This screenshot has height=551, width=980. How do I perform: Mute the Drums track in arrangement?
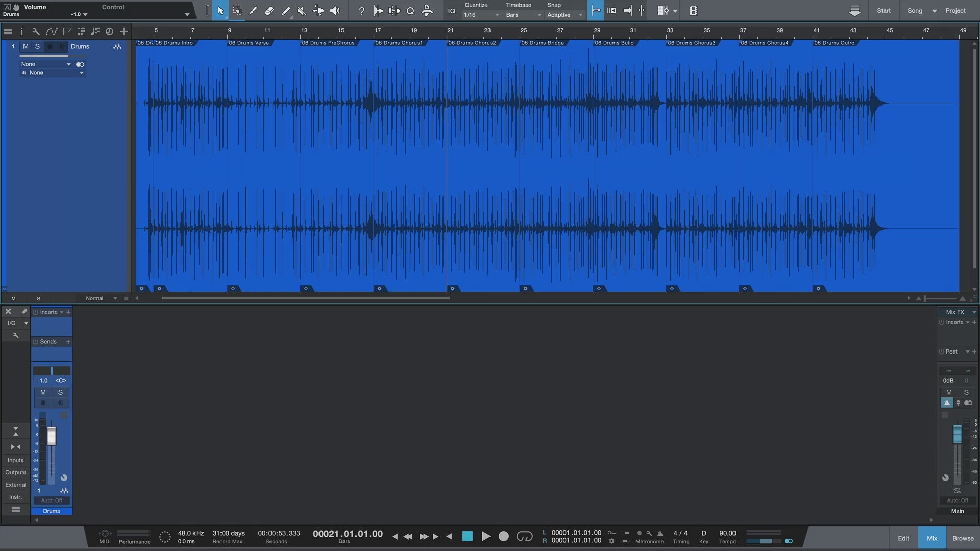(26, 46)
